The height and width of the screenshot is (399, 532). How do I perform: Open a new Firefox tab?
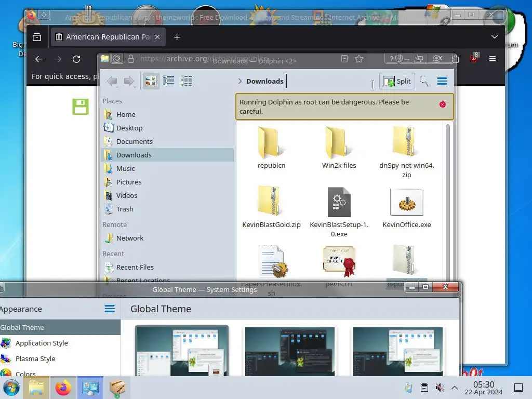pyautogui.click(x=177, y=37)
